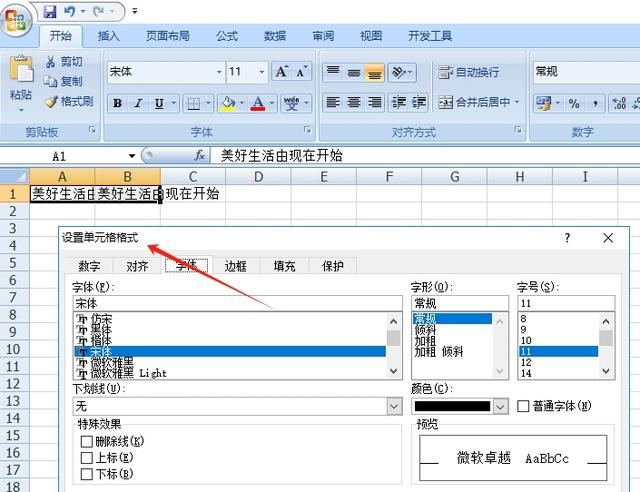The height and width of the screenshot is (492, 640).
Task: Switch to the 页面布局 ribbon tab
Action: coord(168,36)
